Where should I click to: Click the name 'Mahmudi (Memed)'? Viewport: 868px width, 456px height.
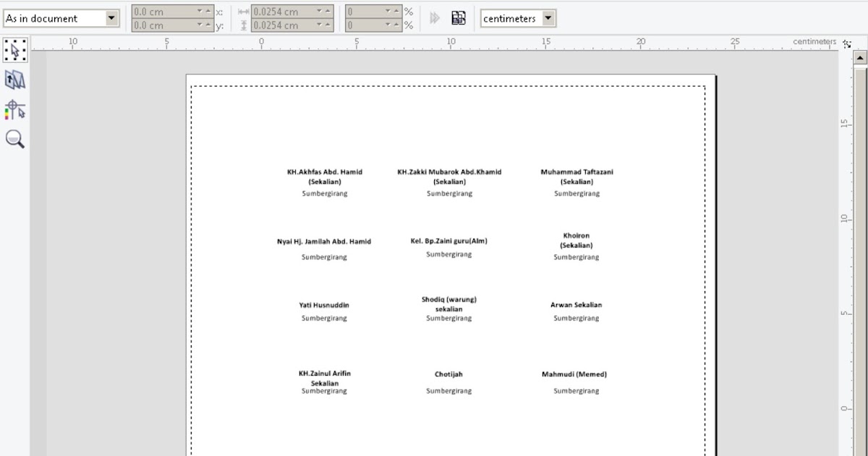[574, 375]
